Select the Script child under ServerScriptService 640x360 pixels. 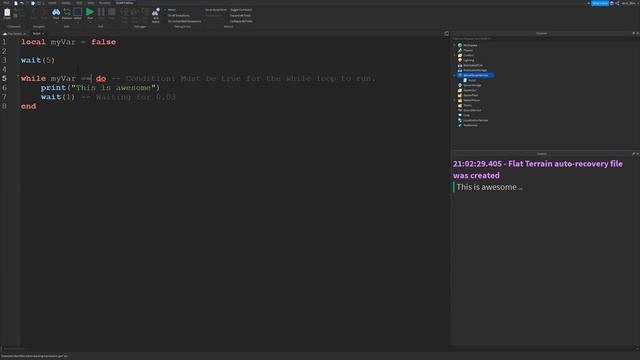472,80
